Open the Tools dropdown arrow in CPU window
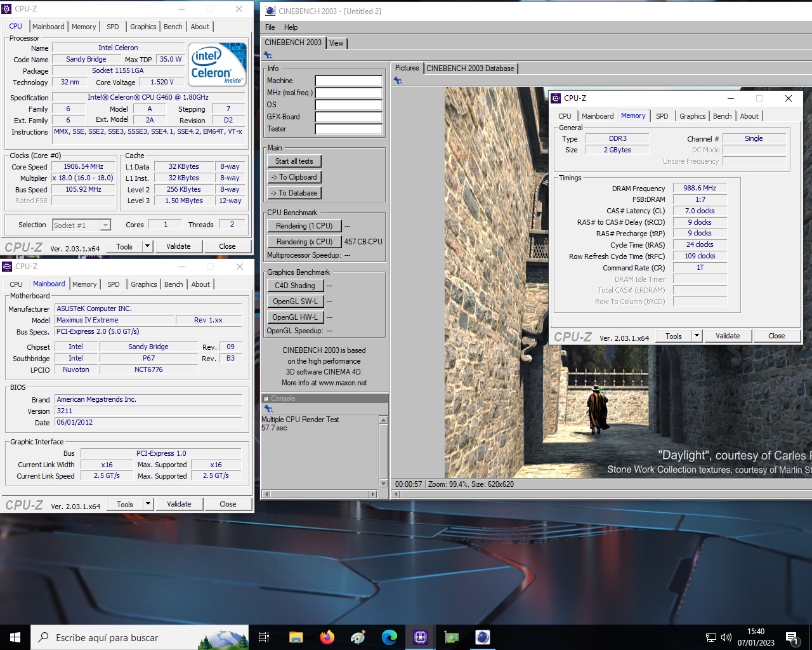 (x=147, y=246)
